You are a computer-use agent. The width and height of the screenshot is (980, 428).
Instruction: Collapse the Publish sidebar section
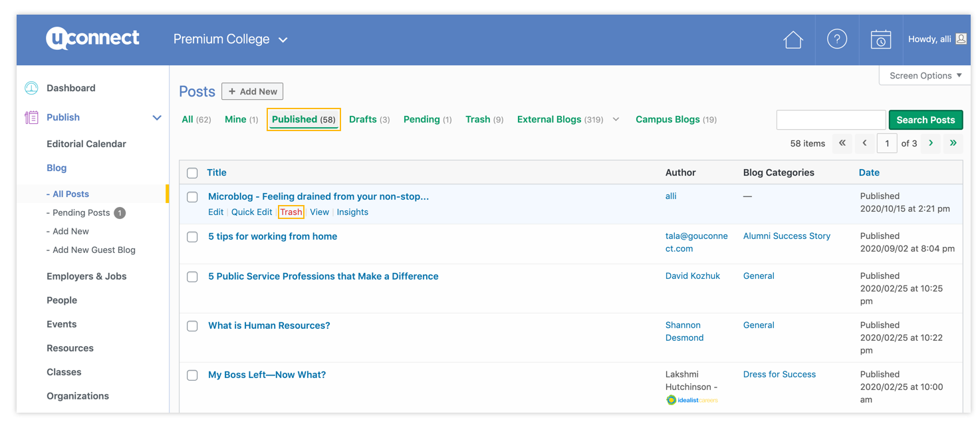click(157, 118)
